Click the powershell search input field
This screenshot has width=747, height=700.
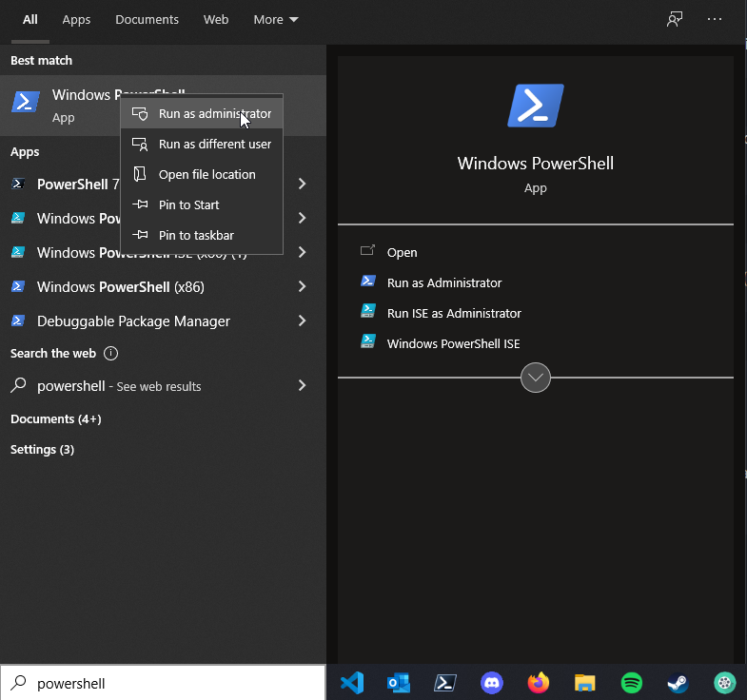coord(163,683)
